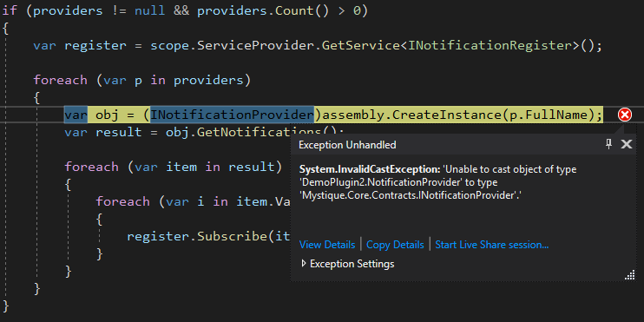
Task: Click the obj.GetNotifications line
Action: [x=204, y=132]
